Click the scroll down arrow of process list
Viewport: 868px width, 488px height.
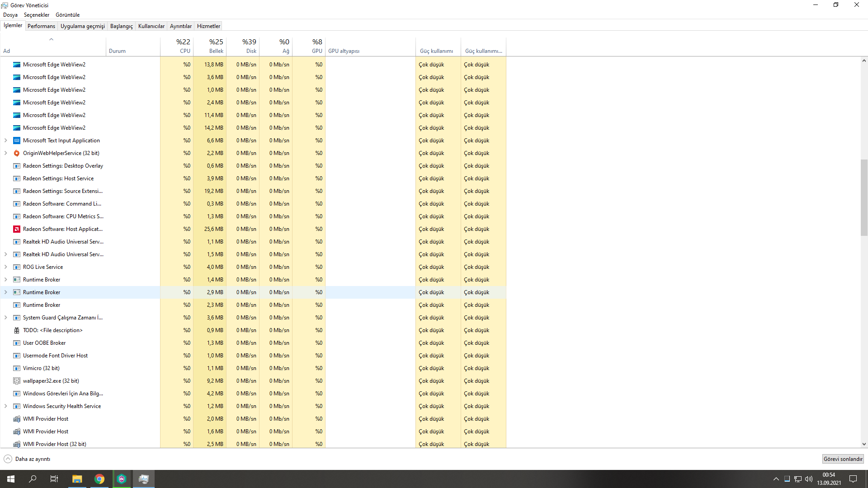[x=864, y=444]
